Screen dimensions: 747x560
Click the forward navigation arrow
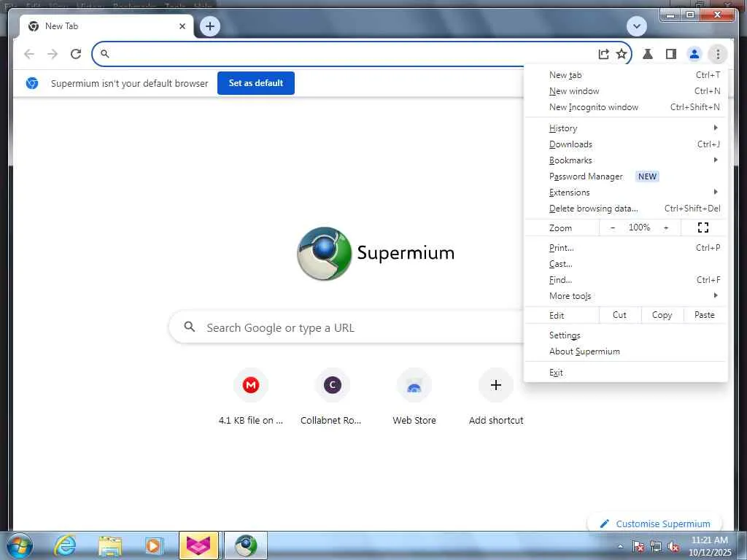coord(53,54)
